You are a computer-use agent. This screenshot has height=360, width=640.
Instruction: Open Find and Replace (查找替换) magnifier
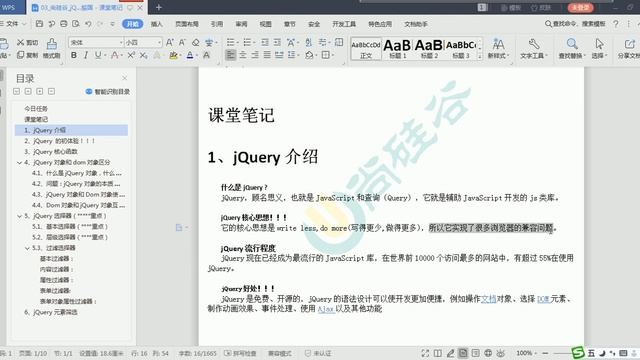tap(572, 48)
